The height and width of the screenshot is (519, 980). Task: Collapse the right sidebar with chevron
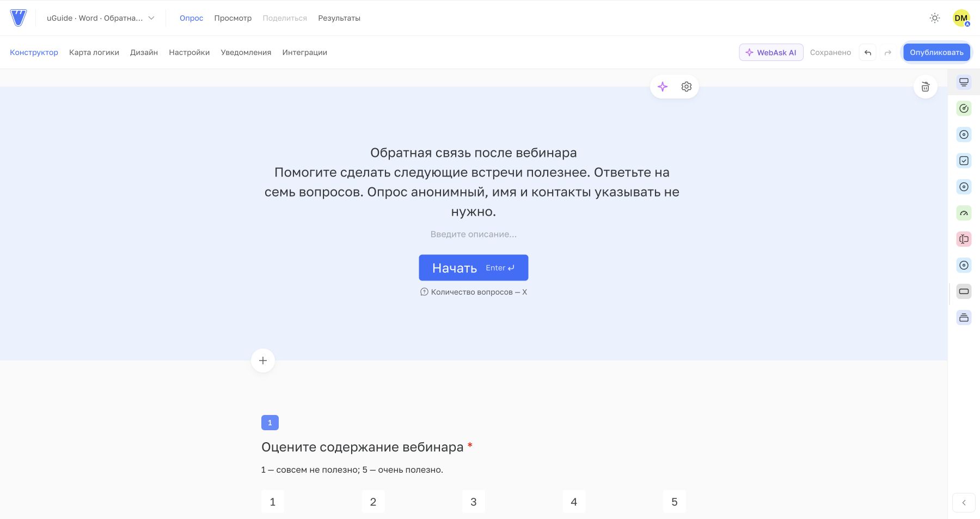[x=964, y=503]
